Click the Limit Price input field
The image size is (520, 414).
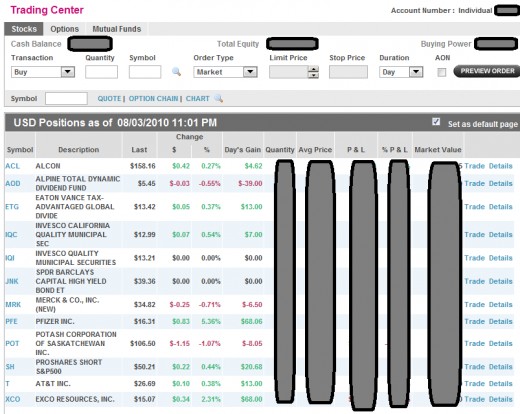(289, 72)
